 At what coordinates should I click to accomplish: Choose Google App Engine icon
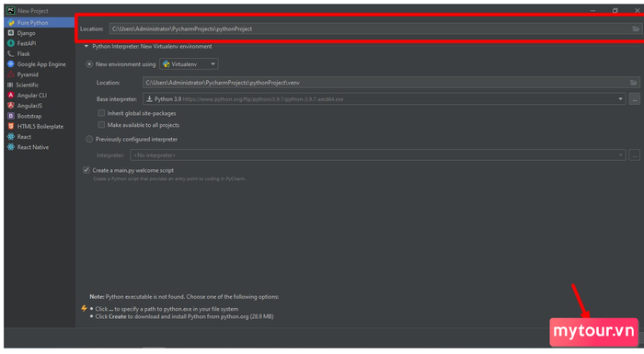[11, 64]
